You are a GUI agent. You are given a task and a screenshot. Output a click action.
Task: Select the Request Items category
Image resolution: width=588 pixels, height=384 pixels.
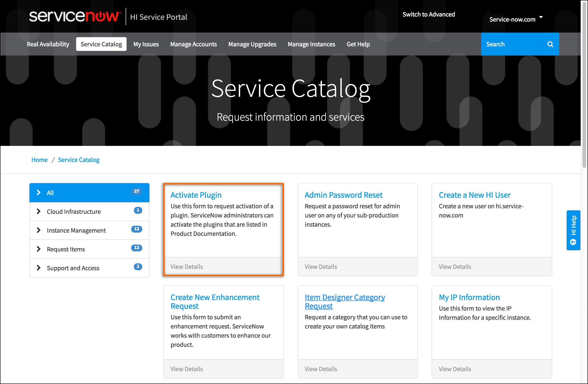point(89,249)
